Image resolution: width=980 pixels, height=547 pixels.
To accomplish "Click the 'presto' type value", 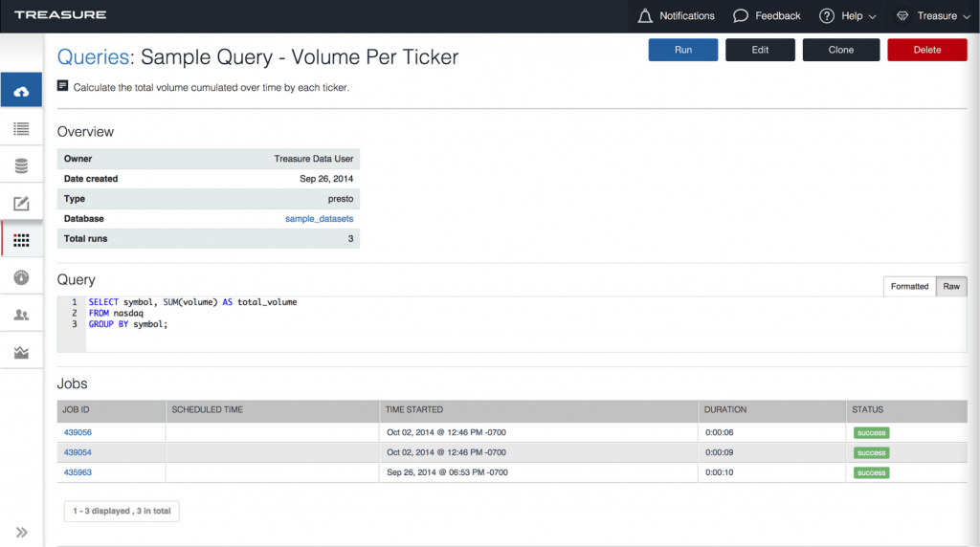I will 341,199.
